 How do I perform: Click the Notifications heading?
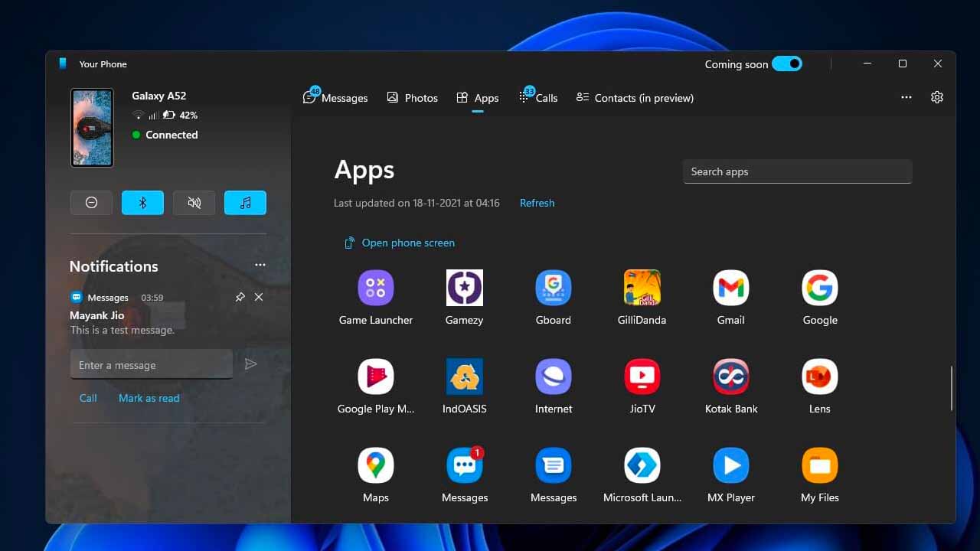tap(114, 266)
